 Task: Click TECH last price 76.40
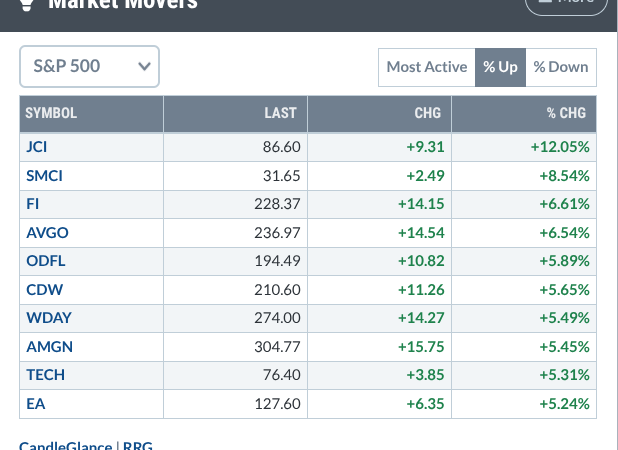[x=281, y=375]
